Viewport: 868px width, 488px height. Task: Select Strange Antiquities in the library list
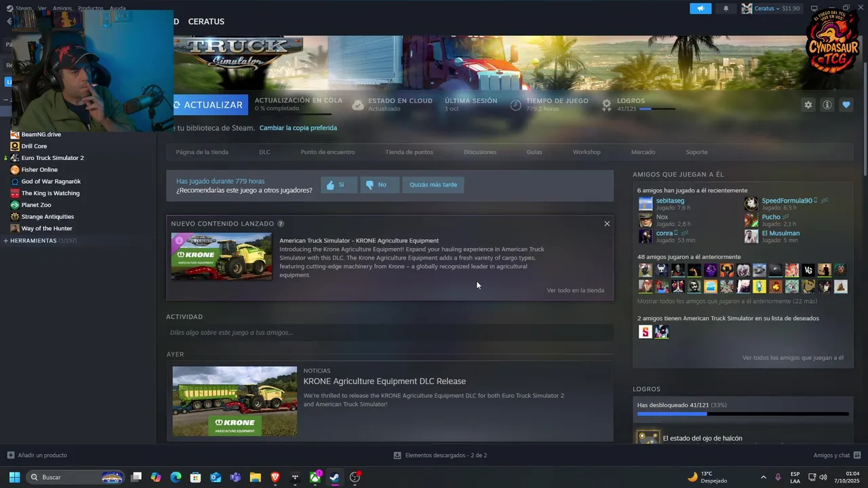coord(47,217)
